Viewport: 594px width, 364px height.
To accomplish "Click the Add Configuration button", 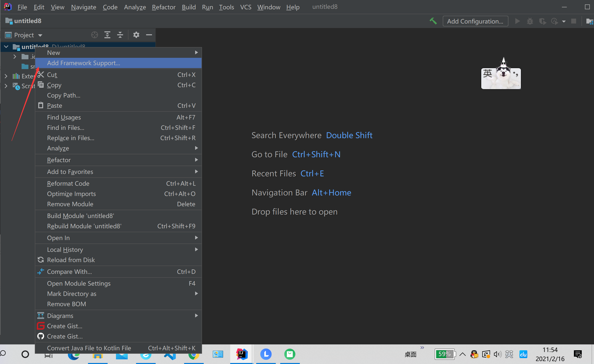I will [475, 21].
